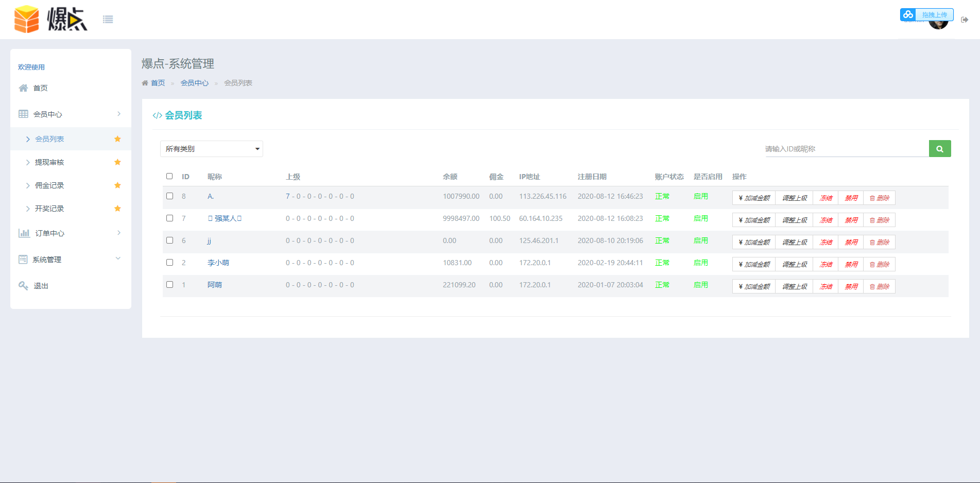Click the green search magnifier button
Image resolution: width=980 pixels, height=483 pixels.
pyautogui.click(x=939, y=149)
